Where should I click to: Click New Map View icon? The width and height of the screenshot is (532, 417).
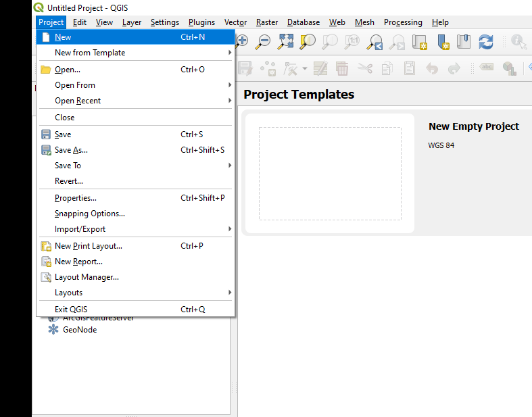[x=419, y=42]
